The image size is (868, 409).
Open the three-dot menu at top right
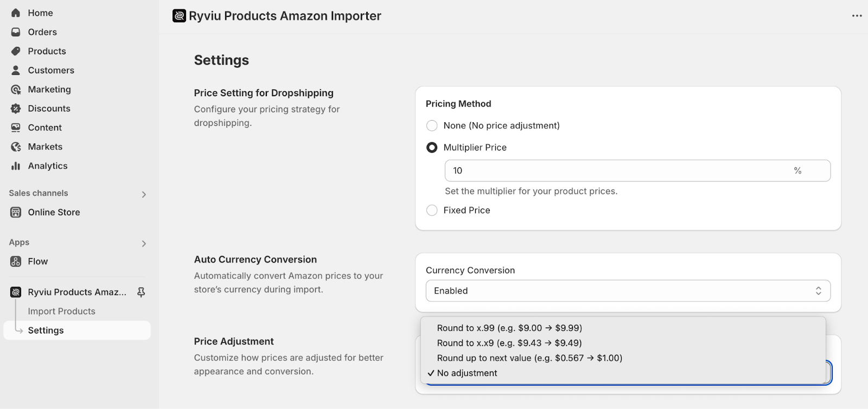click(x=857, y=16)
